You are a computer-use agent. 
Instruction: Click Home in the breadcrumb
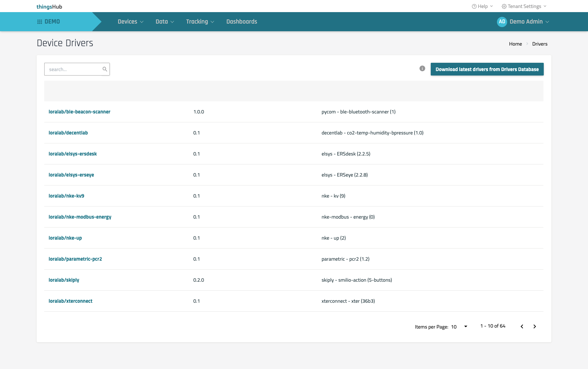tap(515, 44)
